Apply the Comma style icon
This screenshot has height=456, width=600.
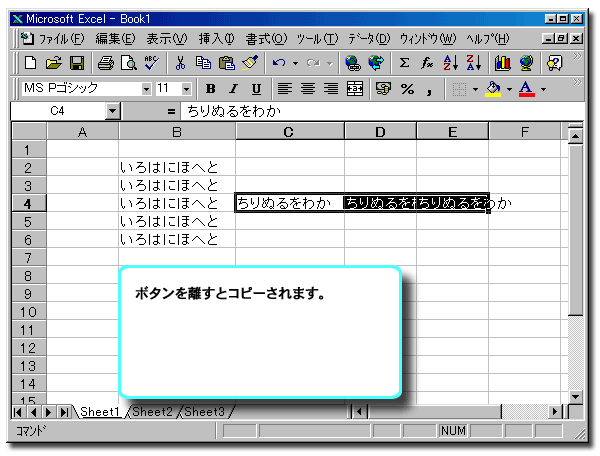click(429, 90)
